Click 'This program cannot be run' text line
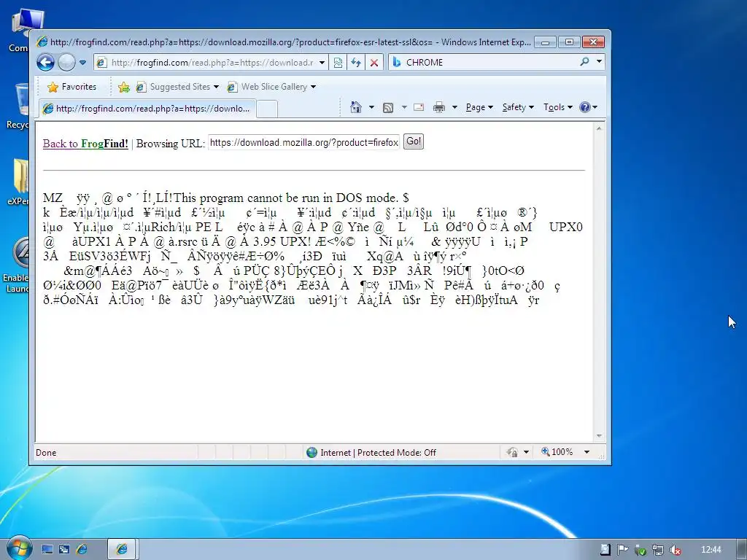This screenshot has width=747, height=560. [x=226, y=198]
